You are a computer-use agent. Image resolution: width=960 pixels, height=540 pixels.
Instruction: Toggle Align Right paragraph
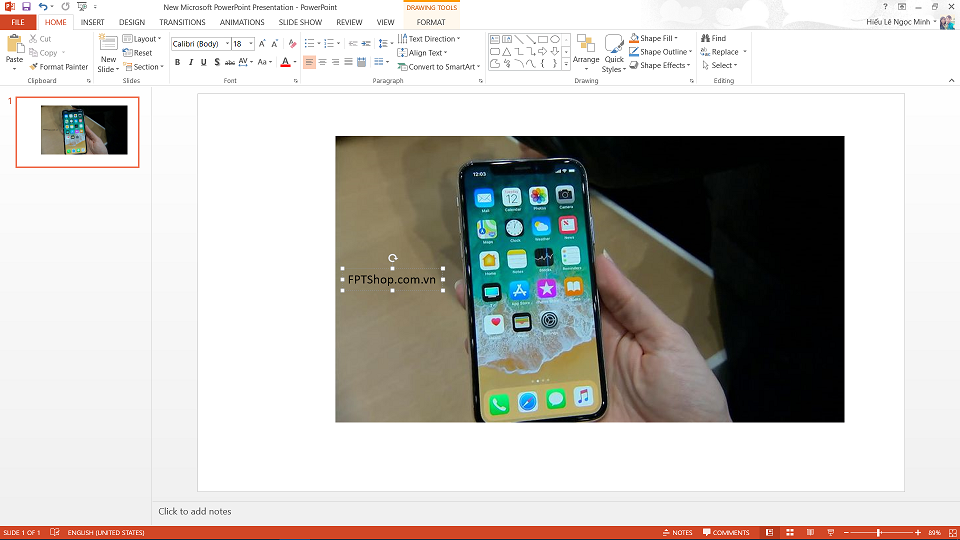click(336, 62)
